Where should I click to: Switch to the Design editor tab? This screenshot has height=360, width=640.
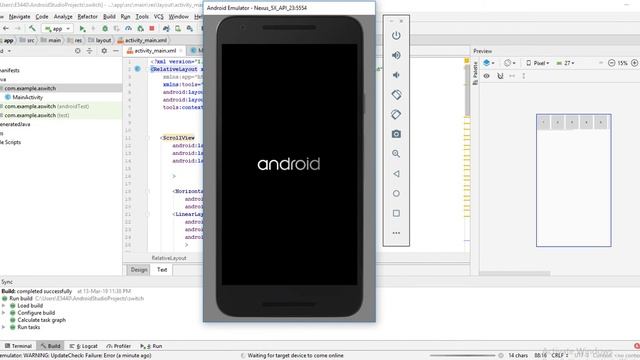pos(138,270)
